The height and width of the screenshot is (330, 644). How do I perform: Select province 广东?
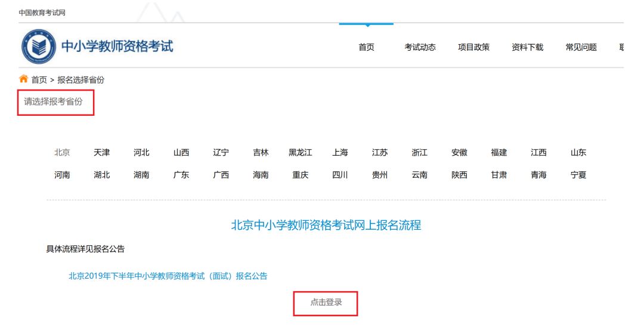coord(181,175)
